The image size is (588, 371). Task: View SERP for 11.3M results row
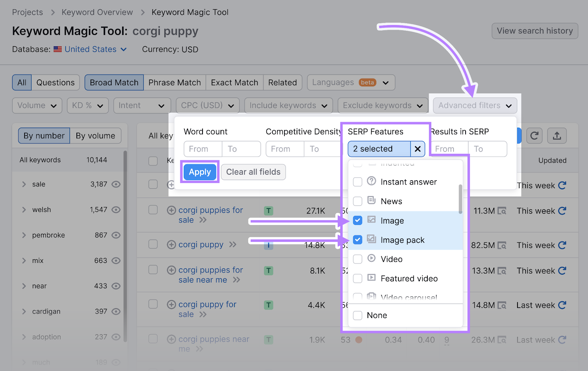tap(502, 211)
